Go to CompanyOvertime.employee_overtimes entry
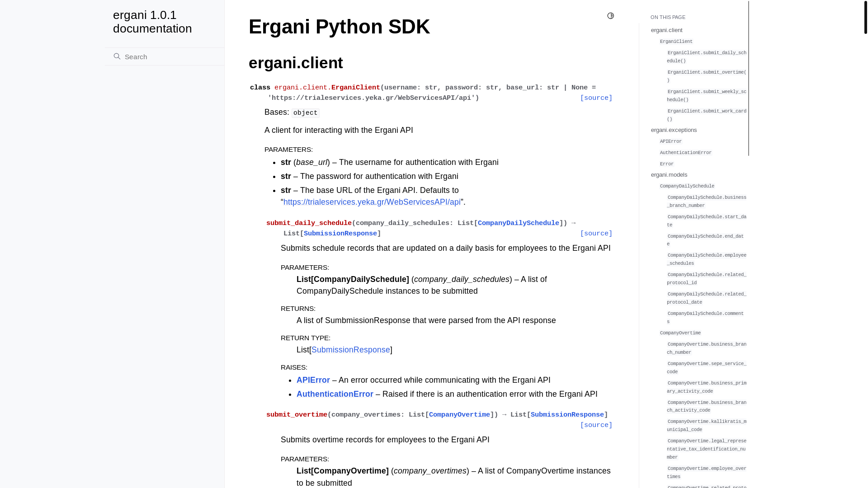The width and height of the screenshot is (868, 488). (707, 473)
